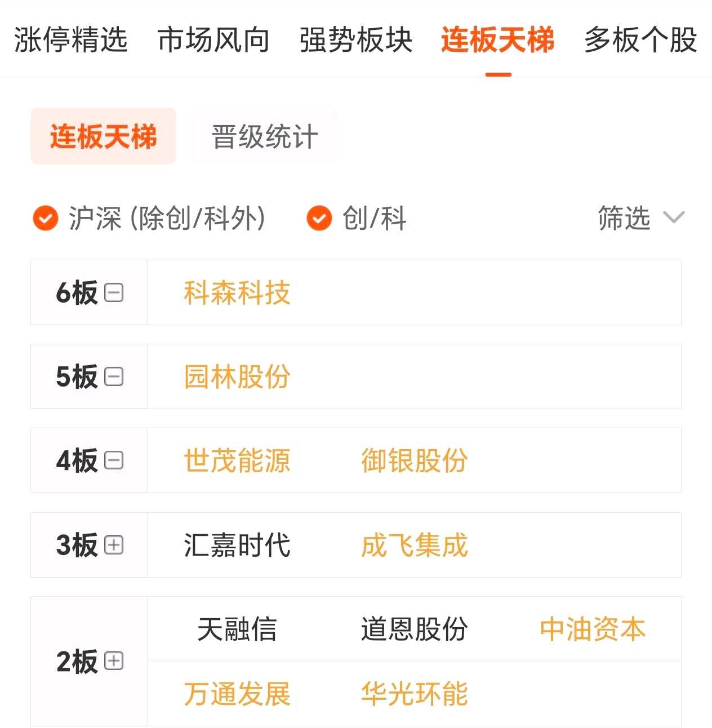Uncheck the 创/科 checkbox
This screenshot has width=712, height=728.
tap(319, 218)
